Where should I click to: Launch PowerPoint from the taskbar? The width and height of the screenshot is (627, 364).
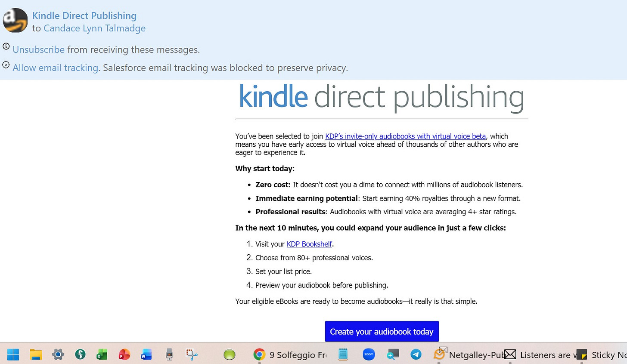(124, 355)
